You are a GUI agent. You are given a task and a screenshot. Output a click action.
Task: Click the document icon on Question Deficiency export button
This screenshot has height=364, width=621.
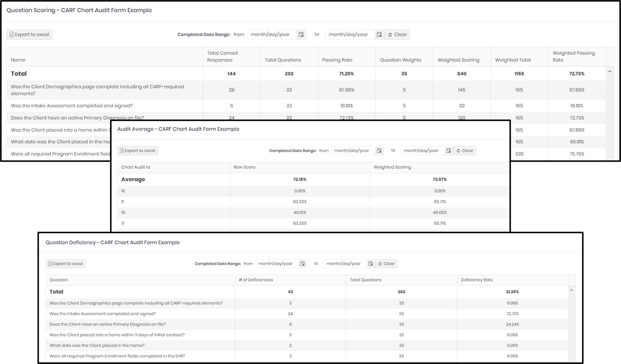point(50,263)
